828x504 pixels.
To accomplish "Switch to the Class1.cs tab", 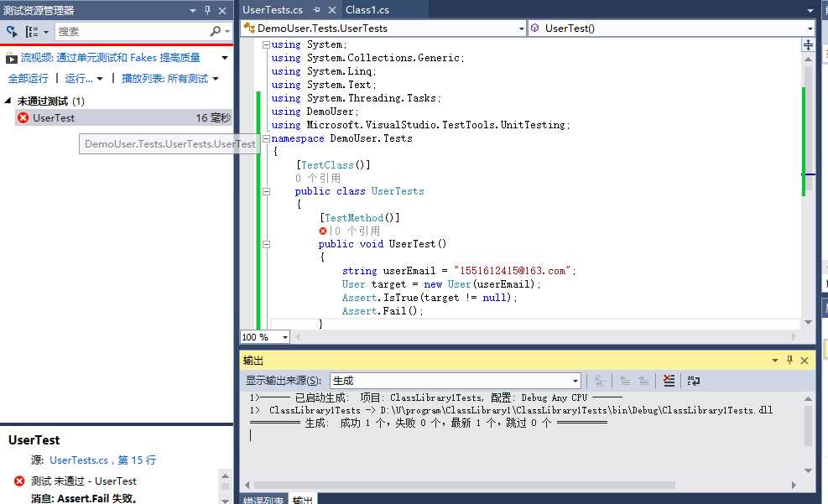I will [x=367, y=9].
